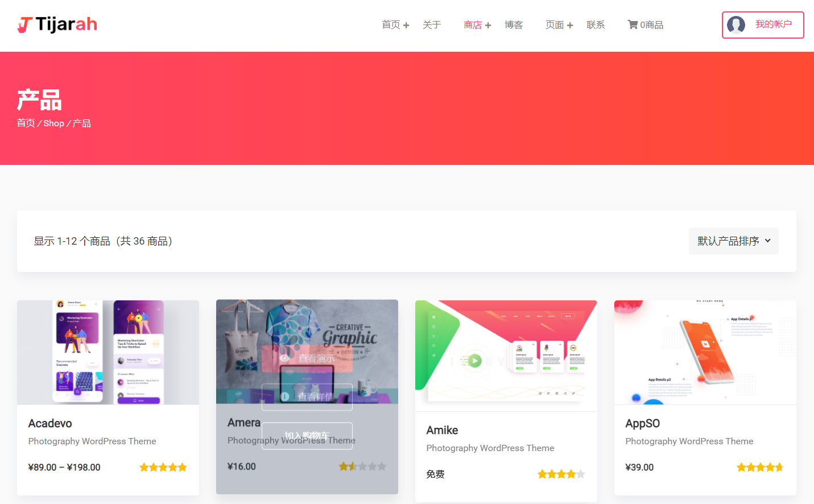Click the 查看演示 button on Amera
Screen dimensions: 814x504
click(307, 358)
